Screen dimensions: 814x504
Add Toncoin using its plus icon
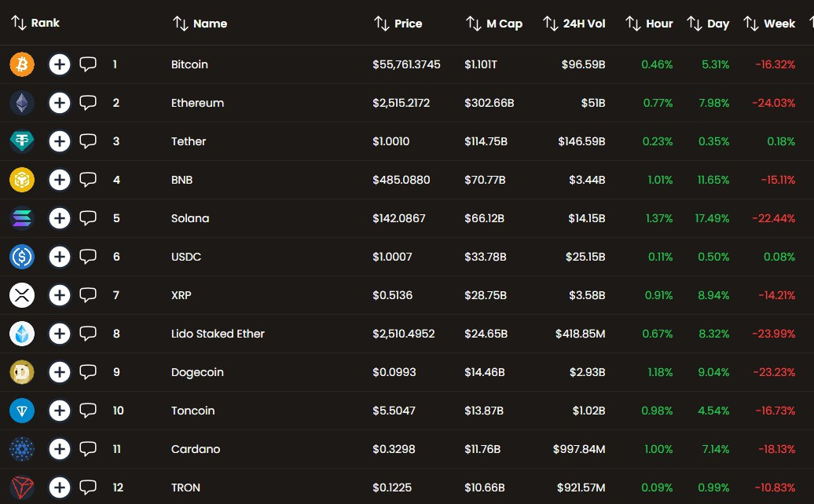(60, 411)
